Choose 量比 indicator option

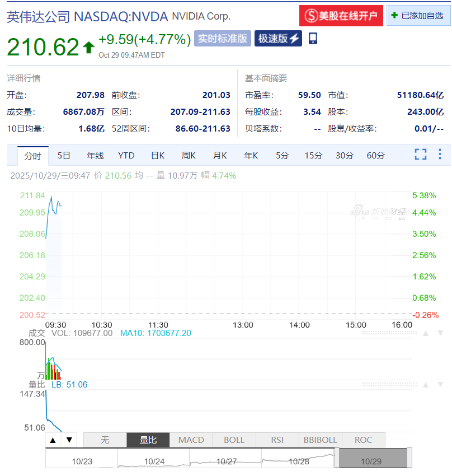coord(148,440)
